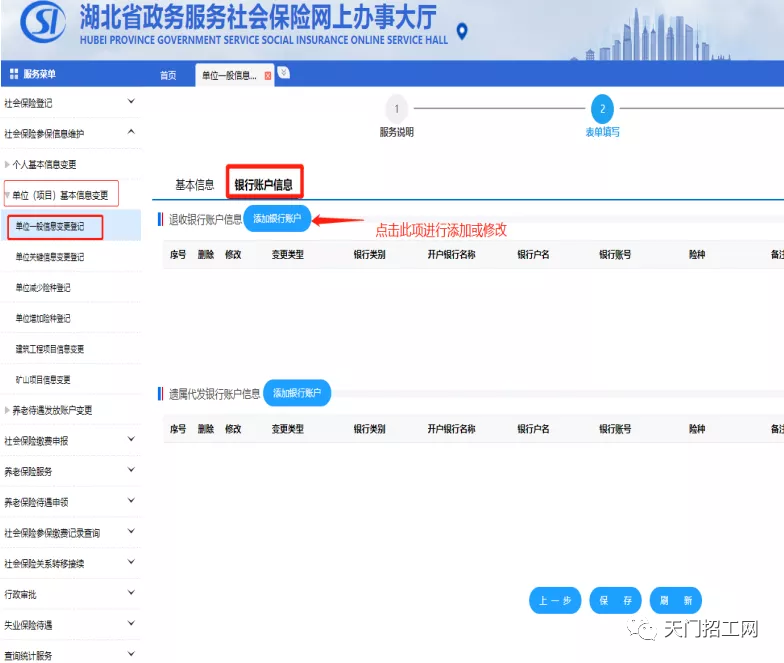This screenshot has width=784, height=663.
Task: Click the 服务菜单 grid icon
Action: [x=14, y=74]
